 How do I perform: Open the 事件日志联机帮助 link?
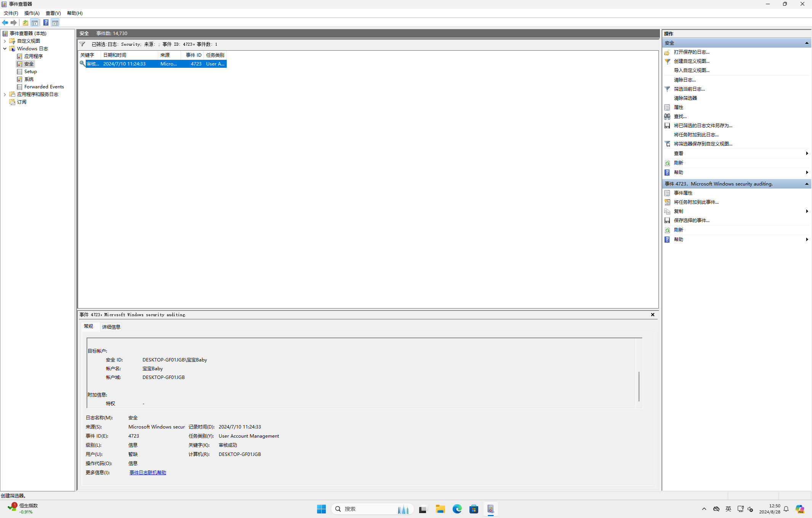pos(148,473)
